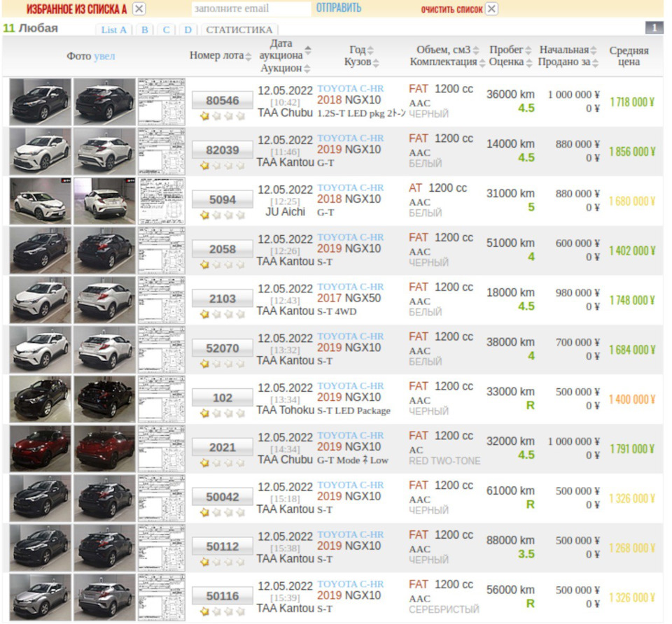
Task: Open lot number 50112
Action: [222, 546]
